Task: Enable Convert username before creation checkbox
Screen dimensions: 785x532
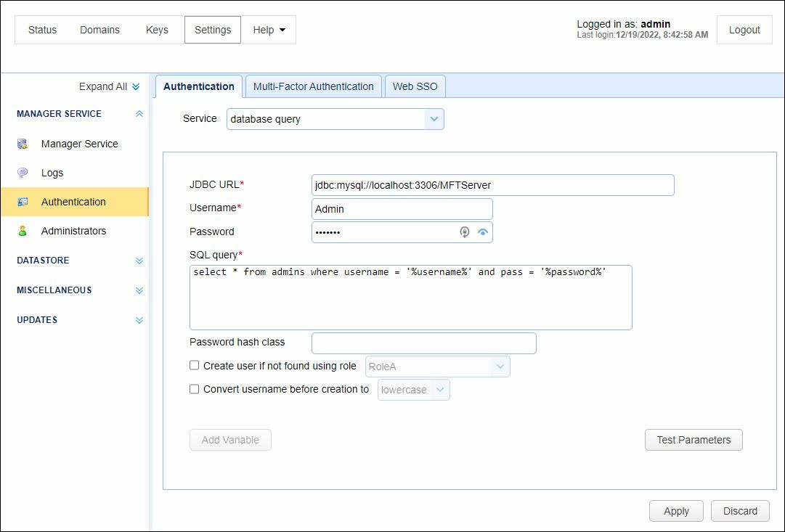Action: point(194,389)
